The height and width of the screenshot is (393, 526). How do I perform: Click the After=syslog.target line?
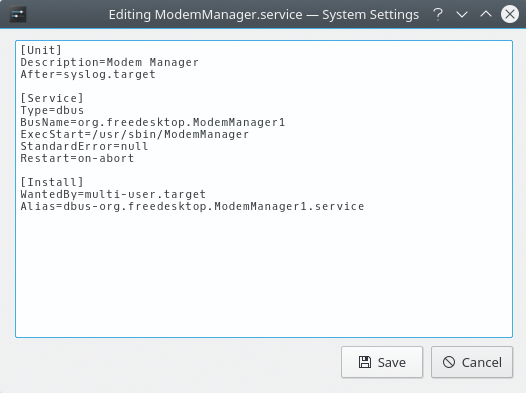tap(88, 74)
